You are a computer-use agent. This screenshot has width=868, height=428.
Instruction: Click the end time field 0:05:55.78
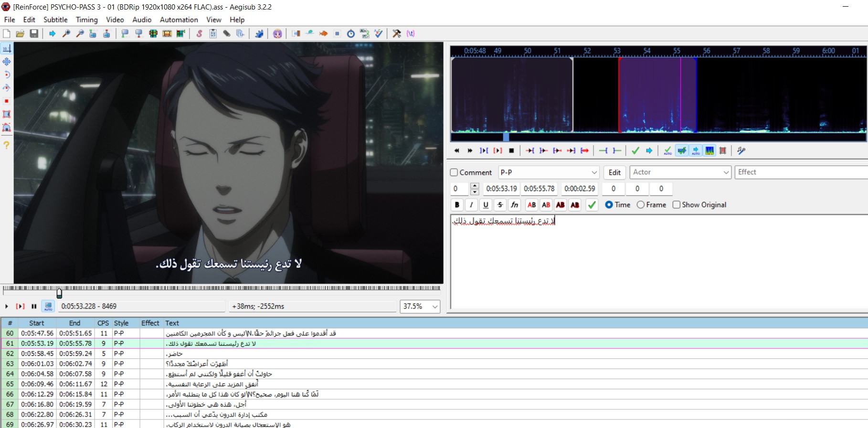tap(539, 189)
